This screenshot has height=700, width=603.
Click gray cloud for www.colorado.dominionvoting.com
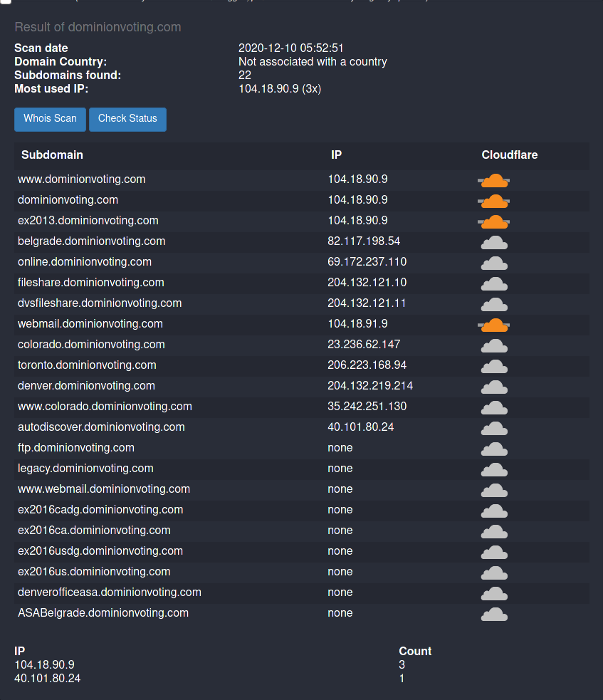pos(494,407)
